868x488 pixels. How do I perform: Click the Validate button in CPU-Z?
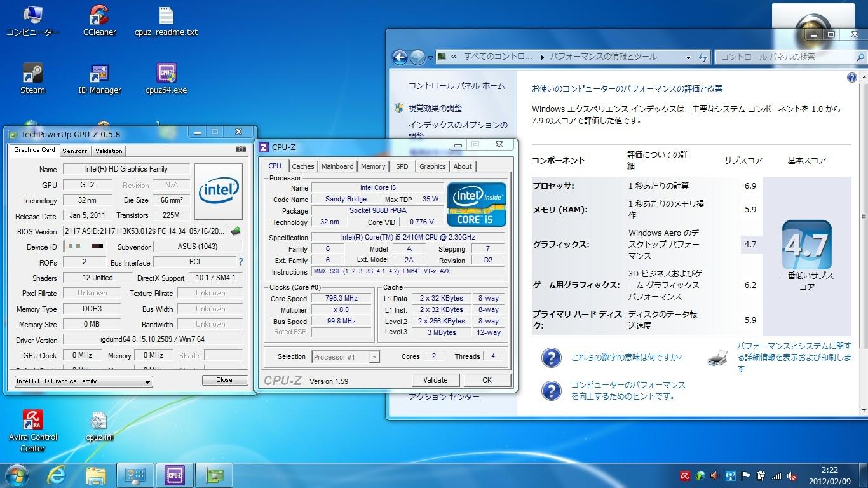point(435,380)
